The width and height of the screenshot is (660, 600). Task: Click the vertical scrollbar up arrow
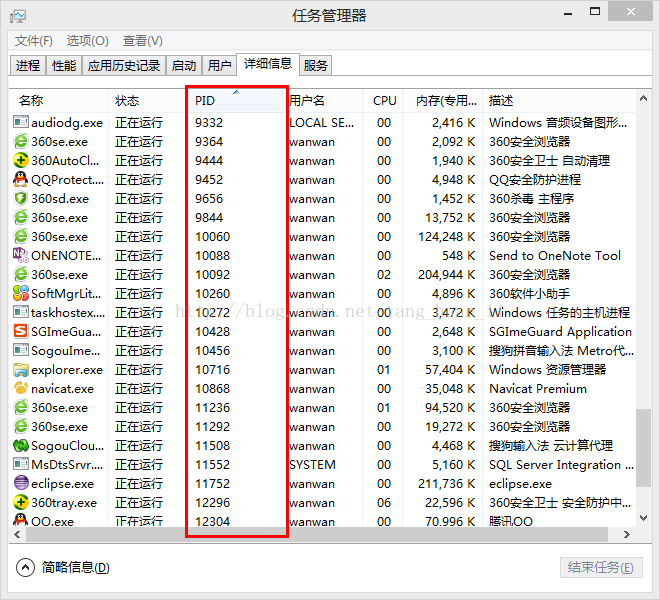643,99
